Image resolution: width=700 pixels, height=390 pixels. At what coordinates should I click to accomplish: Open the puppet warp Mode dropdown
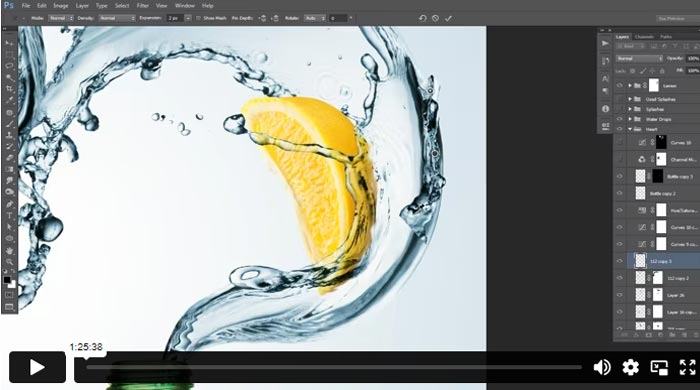(x=60, y=18)
